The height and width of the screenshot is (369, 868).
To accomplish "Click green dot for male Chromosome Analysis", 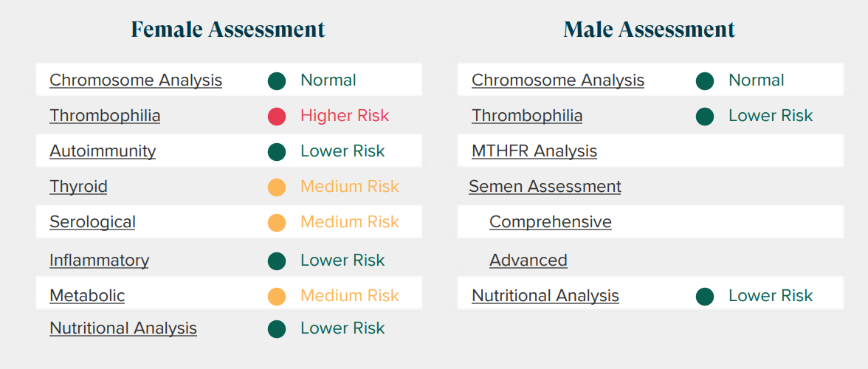I will click(705, 80).
